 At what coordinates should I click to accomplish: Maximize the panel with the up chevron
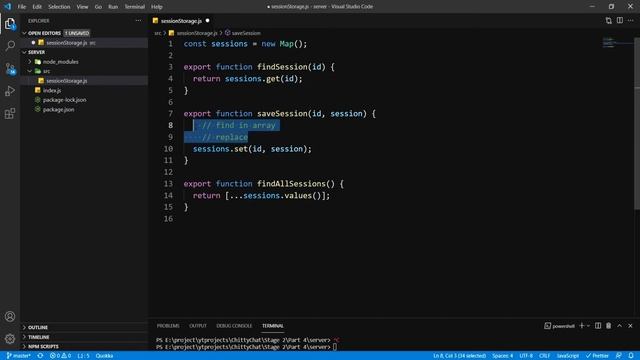(x=620, y=326)
